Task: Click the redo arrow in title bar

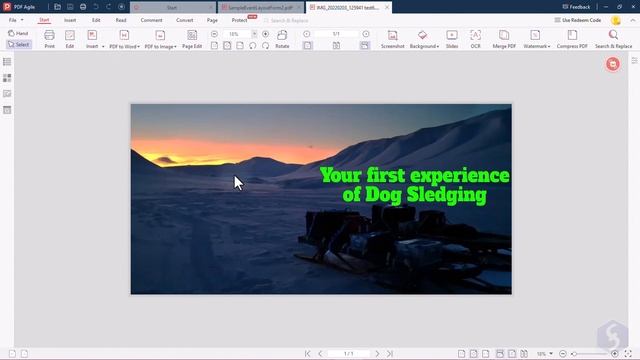Action: [x=109, y=7]
